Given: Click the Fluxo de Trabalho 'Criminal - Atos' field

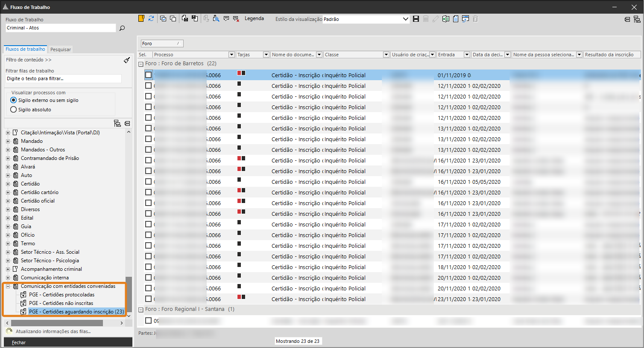Looking at the screenshot, I should pos(60,28).
